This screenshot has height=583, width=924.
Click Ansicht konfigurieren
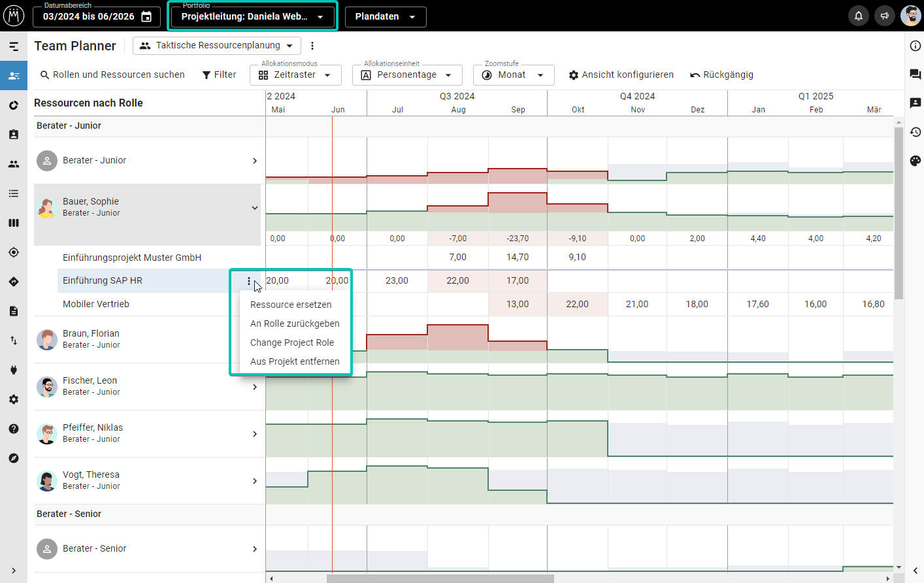pos(621,75)
